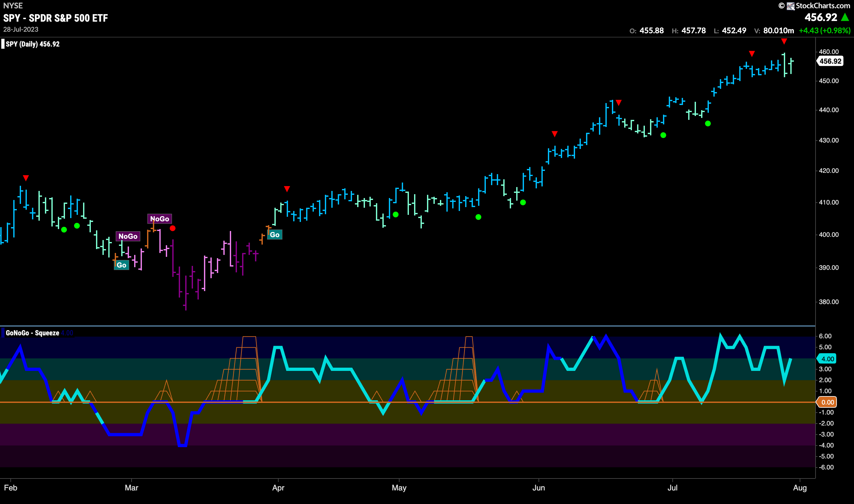
Task: Click the high value 457.78
Action: click(694, 31)
